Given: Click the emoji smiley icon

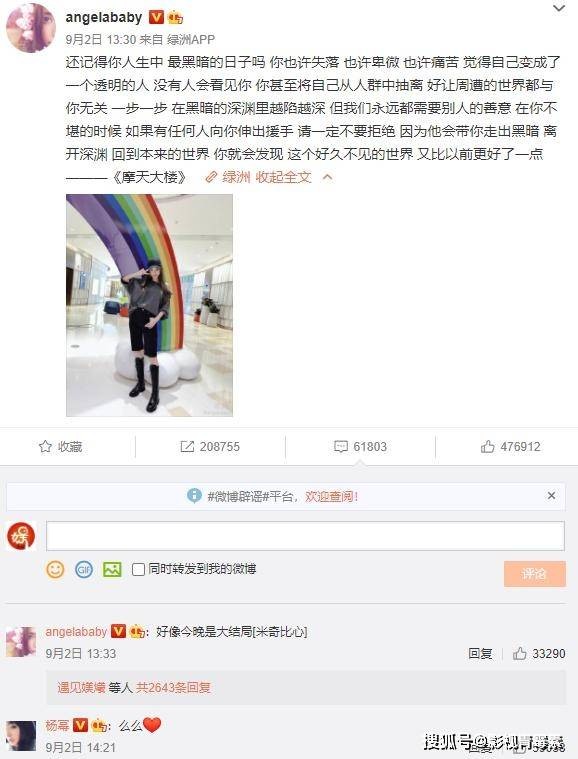Looking at the screenshot, I should coord(55,569).
